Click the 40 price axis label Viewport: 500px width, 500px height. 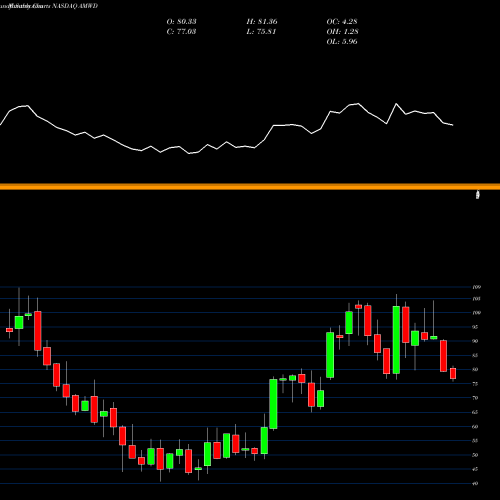click(x=476, y=483)
